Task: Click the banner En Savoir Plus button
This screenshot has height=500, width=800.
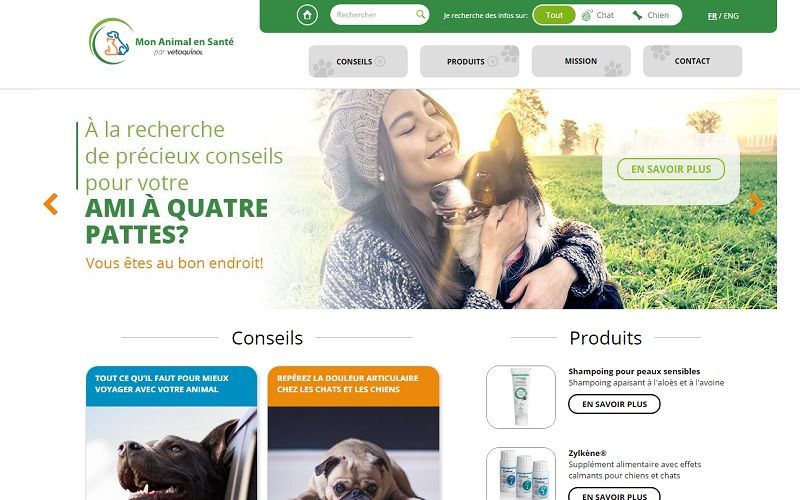Action: pyautogui.click(x=671, y=169)
